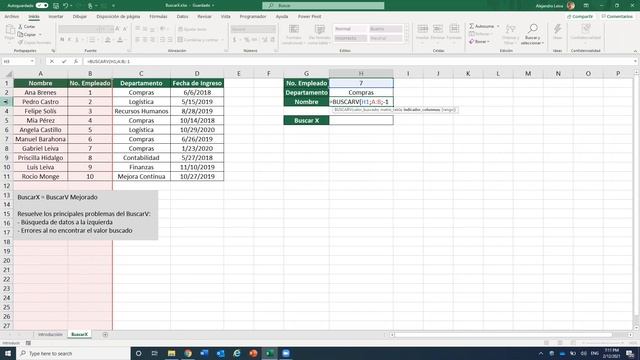Open File Explorer from taskbar
Image resolution: width=640 pixels, height=360 pixels.
coord(171,353)
